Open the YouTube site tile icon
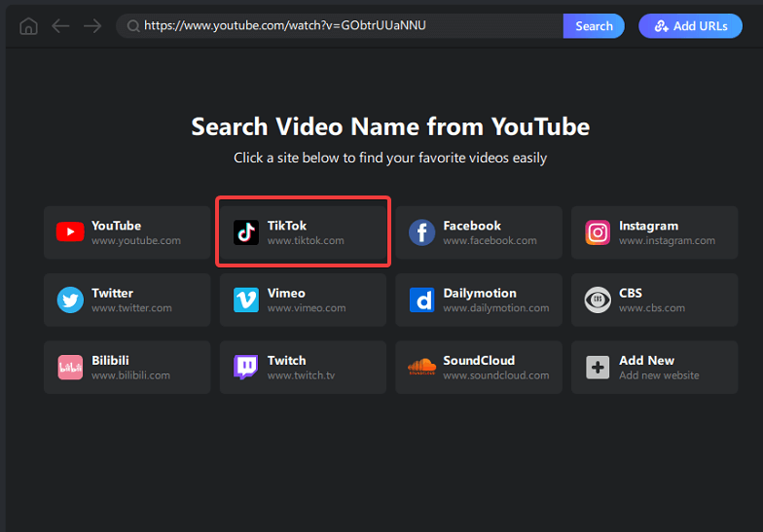The height and width of the screenshot is (532, 763). 70,231
